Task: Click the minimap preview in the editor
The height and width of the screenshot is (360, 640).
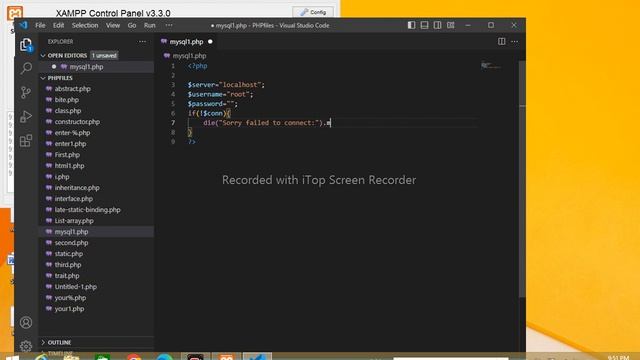Action: 491,65
